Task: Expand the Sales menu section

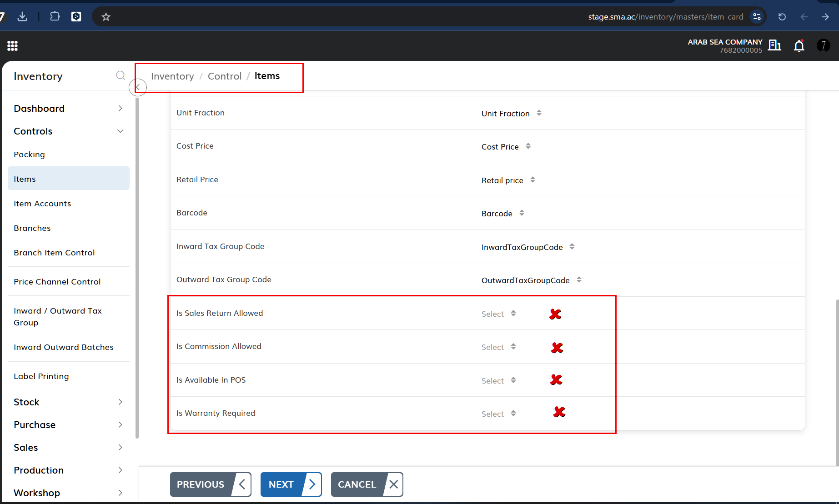Action: (x=69, y=447)
